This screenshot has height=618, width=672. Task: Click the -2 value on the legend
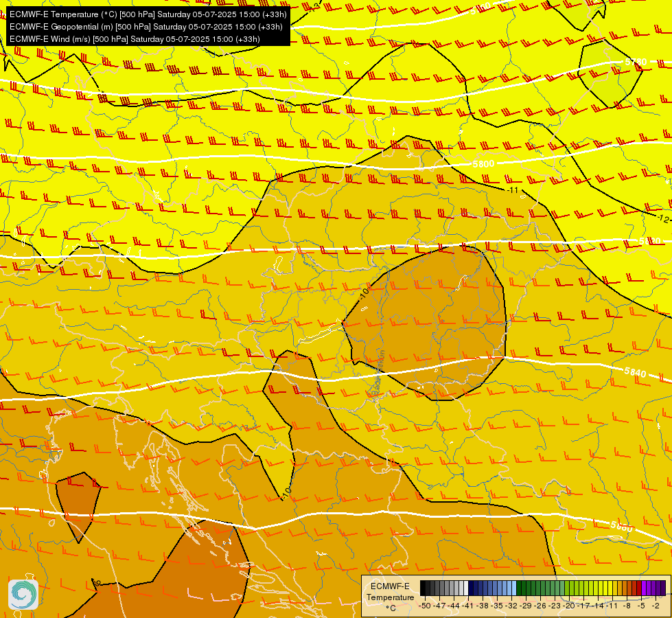[656, 606]
